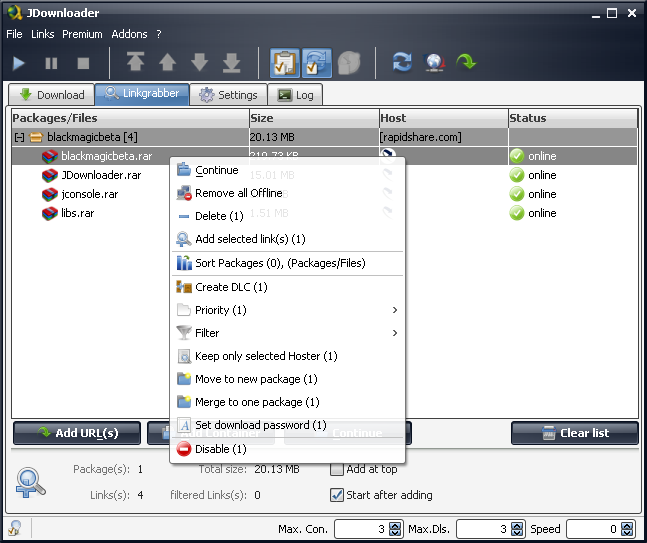Viewport: 647px width, 543px height.
Task: Expand the Priority (1) submenu
Action: coord(288,310)
